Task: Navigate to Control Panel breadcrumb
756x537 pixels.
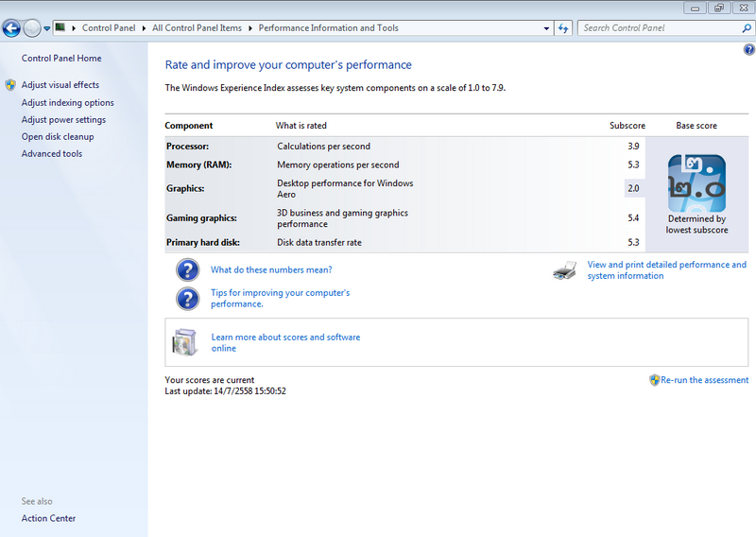Action: tap(109, 28)
